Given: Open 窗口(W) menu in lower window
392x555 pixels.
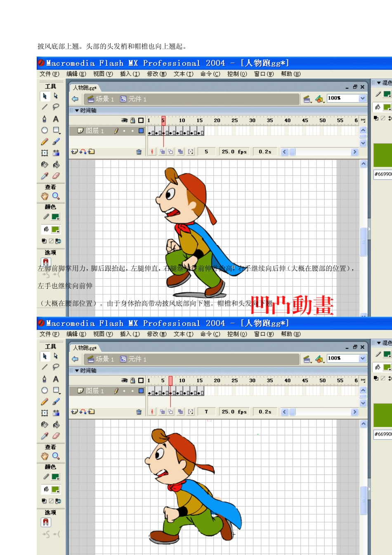Looking at the screenshot, I should point(264,334).
